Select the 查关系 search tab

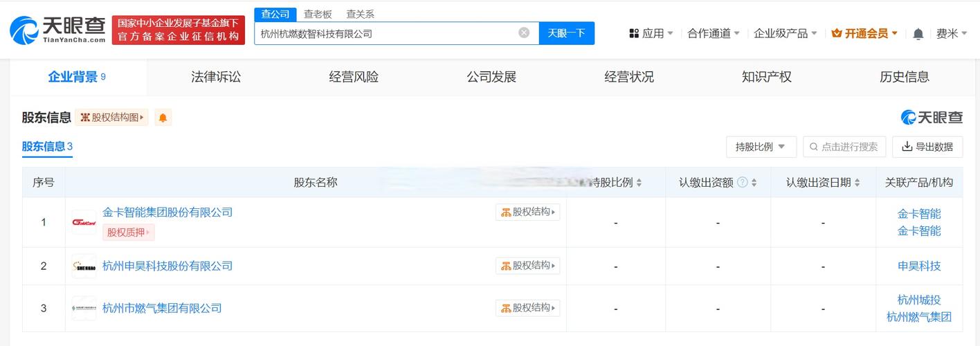pos(361,14)
